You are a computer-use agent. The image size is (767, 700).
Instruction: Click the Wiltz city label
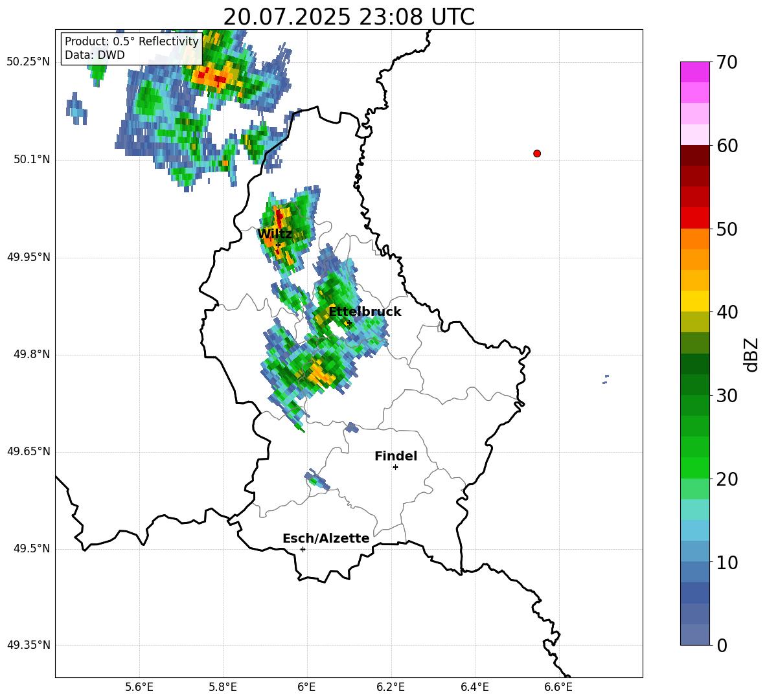pyautogui.click(x=275, y=234)
